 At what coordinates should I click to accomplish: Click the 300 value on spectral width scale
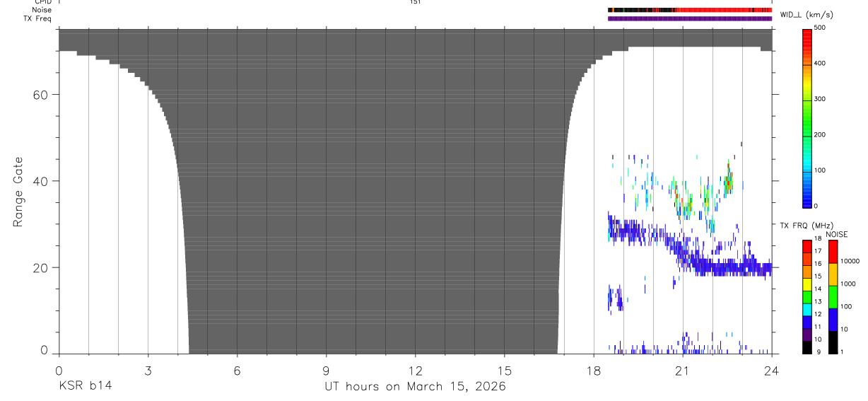pos(819,99)
